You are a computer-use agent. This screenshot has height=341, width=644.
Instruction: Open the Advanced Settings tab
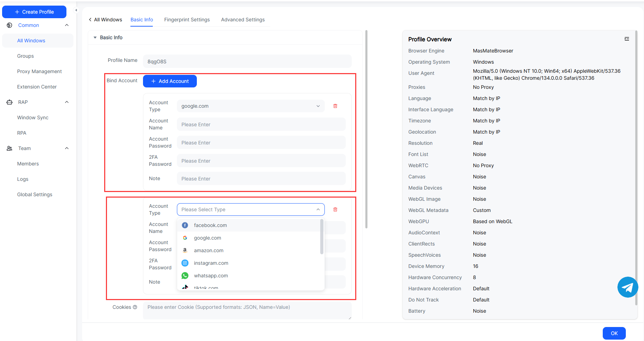[243, 20]
